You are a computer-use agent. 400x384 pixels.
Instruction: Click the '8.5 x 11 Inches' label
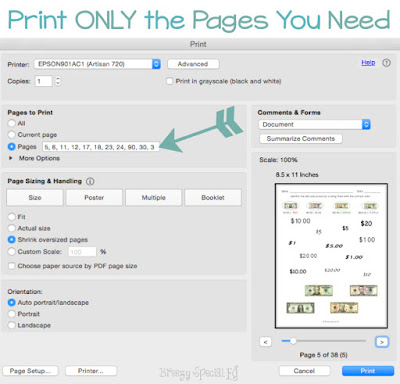tap(297, 175)
